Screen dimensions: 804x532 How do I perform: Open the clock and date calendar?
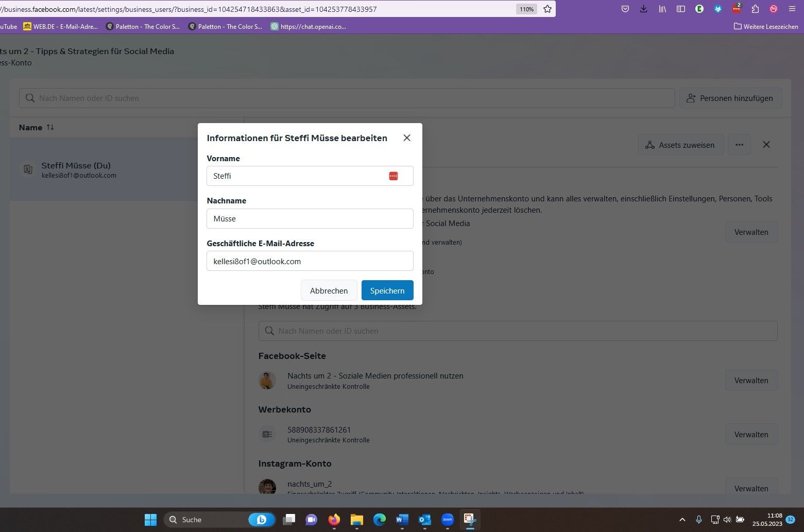(x=767, y=520)
